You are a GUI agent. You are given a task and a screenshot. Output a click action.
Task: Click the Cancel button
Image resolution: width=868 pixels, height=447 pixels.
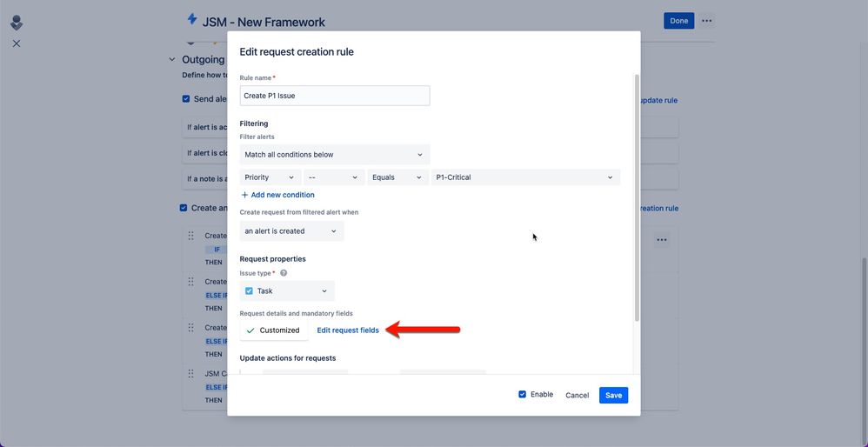pyautogui.click(x=577, y=395)
